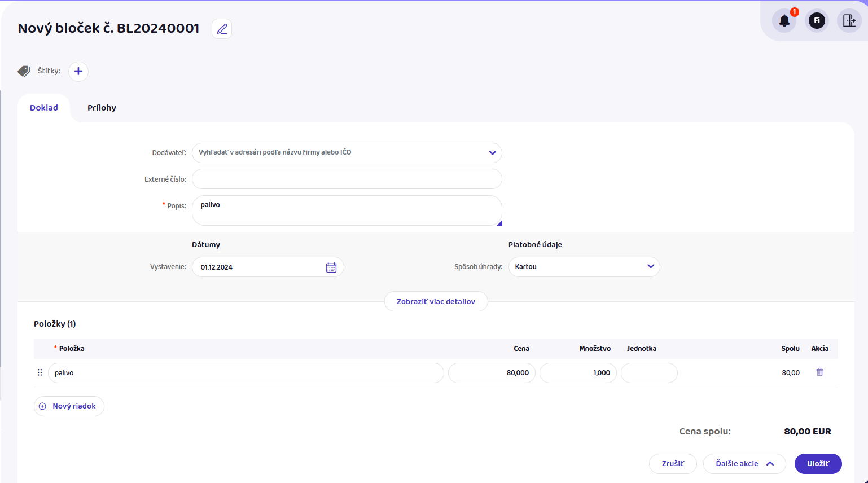The height and width of the screenshot is (483, 868).
Task: Click the Cena field showing 80,000
Action: pos(492,373)
